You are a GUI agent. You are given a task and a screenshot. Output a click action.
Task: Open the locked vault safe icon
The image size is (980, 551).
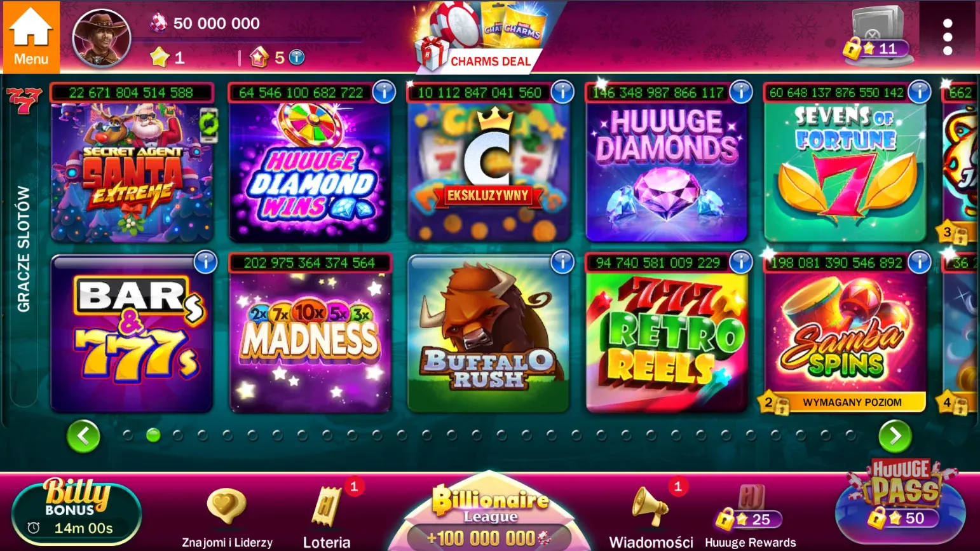(878, 35)
